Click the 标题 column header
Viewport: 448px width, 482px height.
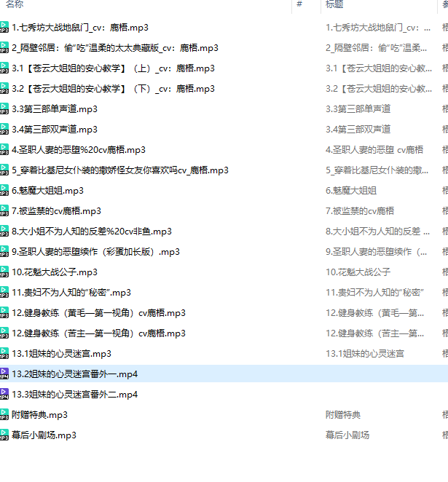click(334, 4)
